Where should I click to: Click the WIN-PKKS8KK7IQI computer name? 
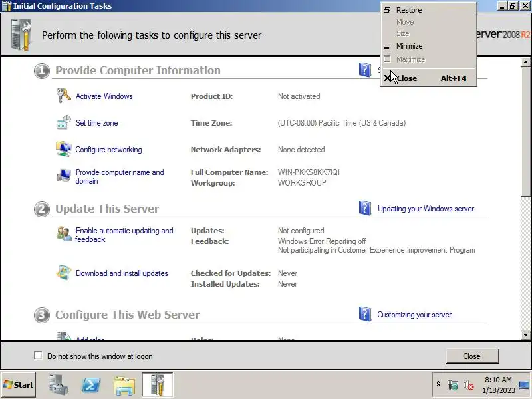309,172
